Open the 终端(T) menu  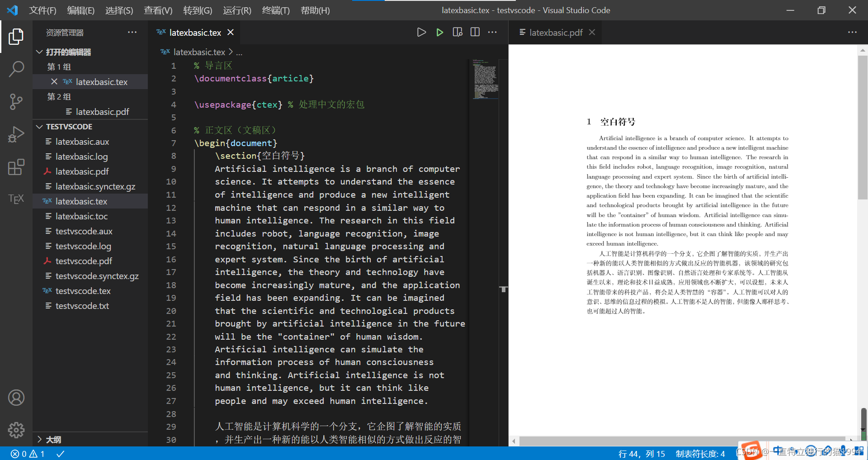pos(276,10)
